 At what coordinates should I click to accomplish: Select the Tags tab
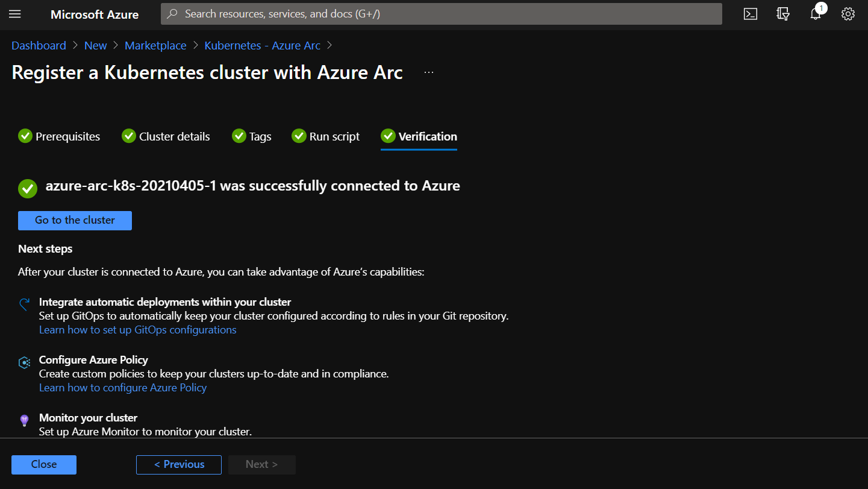click(x=252, y=136)
